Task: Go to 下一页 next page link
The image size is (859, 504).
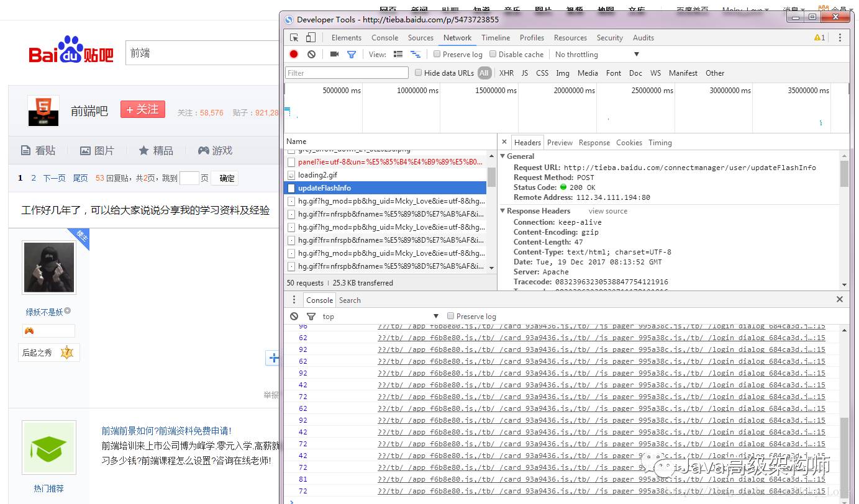Action: [54, 178]
